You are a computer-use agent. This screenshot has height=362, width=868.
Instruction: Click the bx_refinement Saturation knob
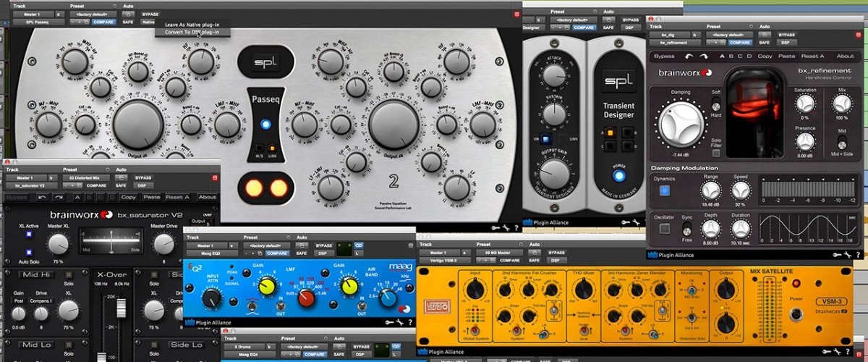click(804, 104)
